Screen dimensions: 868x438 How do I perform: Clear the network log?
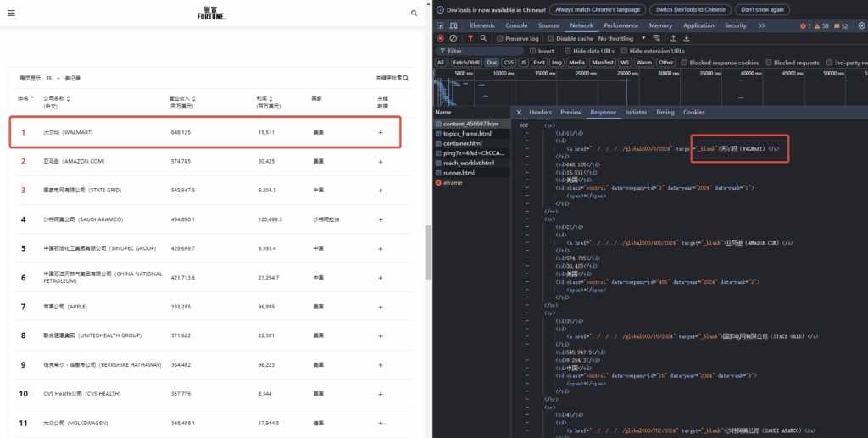click(453, 38)
